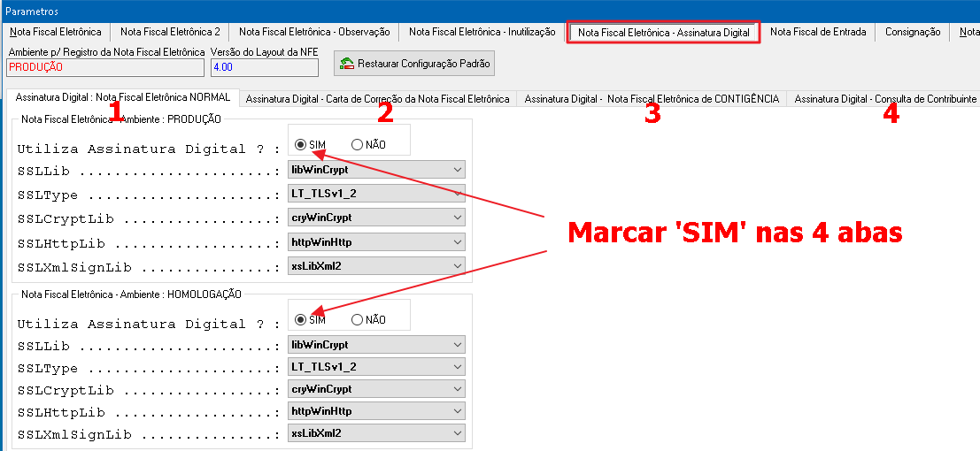Viewport: 980px width, 451px height.
Task: Open SSLCryptLib dropdown in PRODUÇÃO group
Action: tap(376, 218)
